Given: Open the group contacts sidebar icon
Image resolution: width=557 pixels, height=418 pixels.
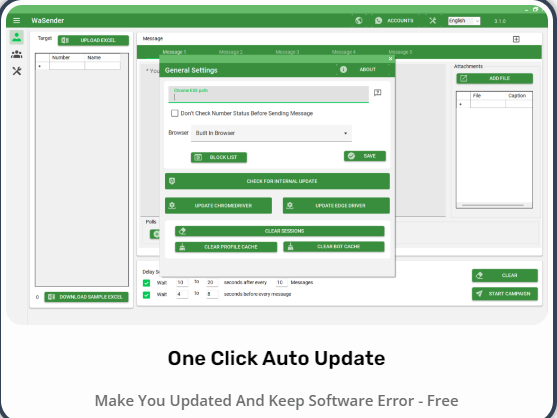Looking at the screenshot, I should pos(16,54).
